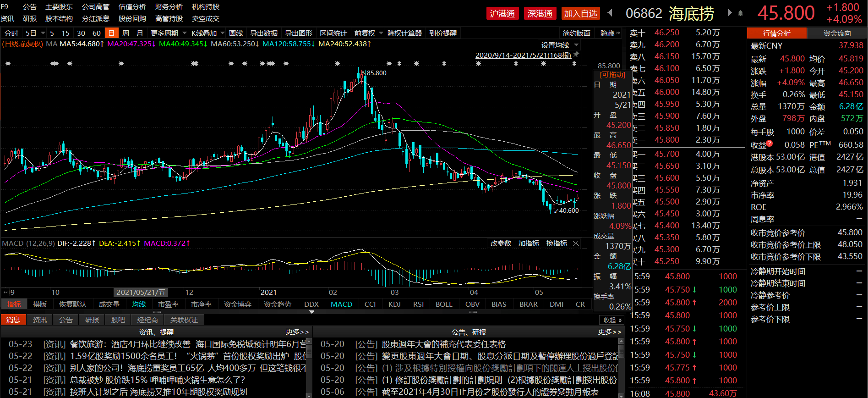Switch to 资金流向 tab

tap(837, 33)
